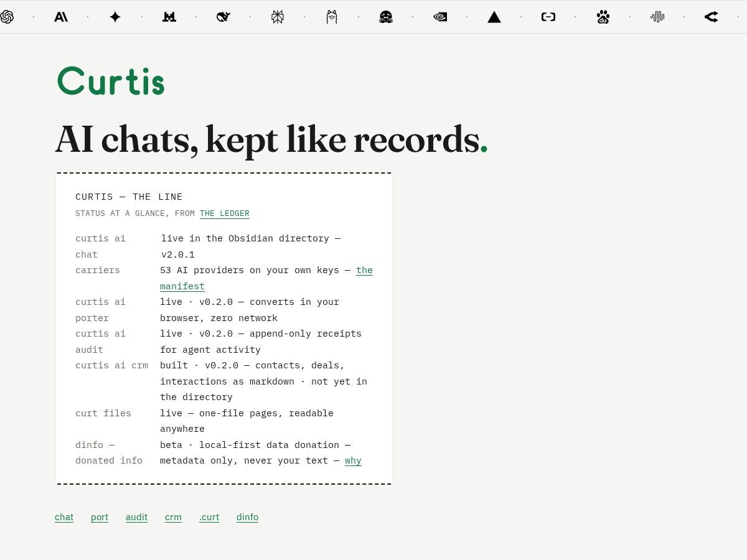
Task: Click 'append-only receipts for agent activity' text
Action: [261, 342]
